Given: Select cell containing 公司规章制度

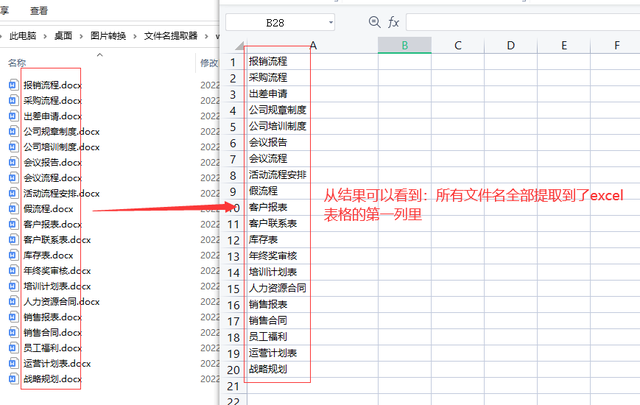Looking at the screenshot, I should coord(277,110).
